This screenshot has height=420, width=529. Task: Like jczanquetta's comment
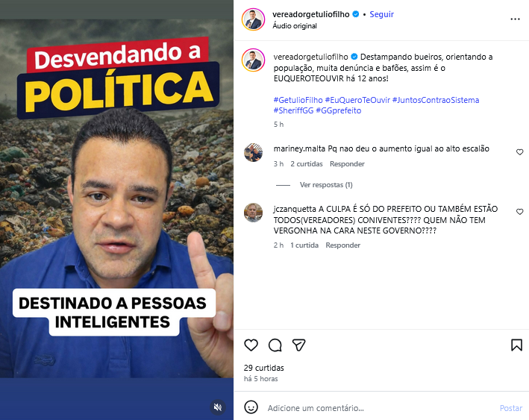[x=519, y=212]
